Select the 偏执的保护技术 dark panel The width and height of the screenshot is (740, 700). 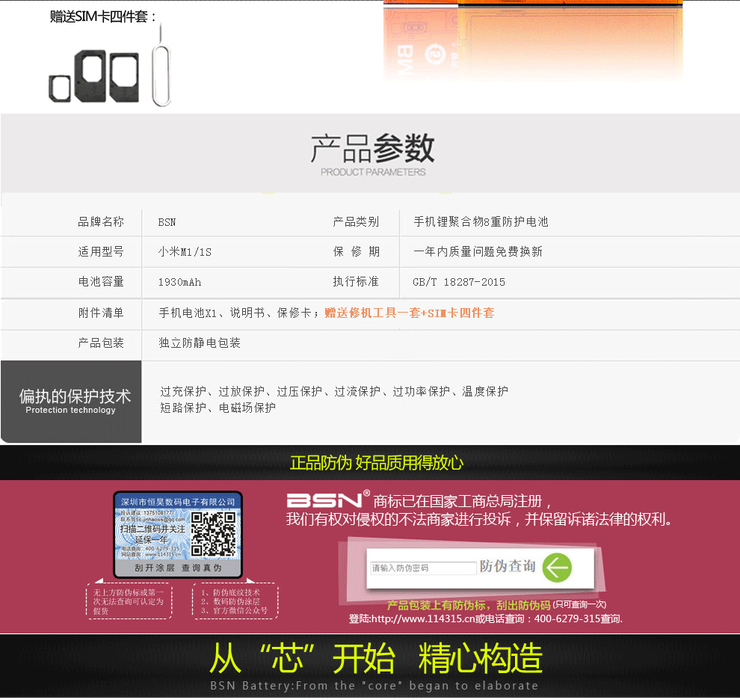coord(71,402)
